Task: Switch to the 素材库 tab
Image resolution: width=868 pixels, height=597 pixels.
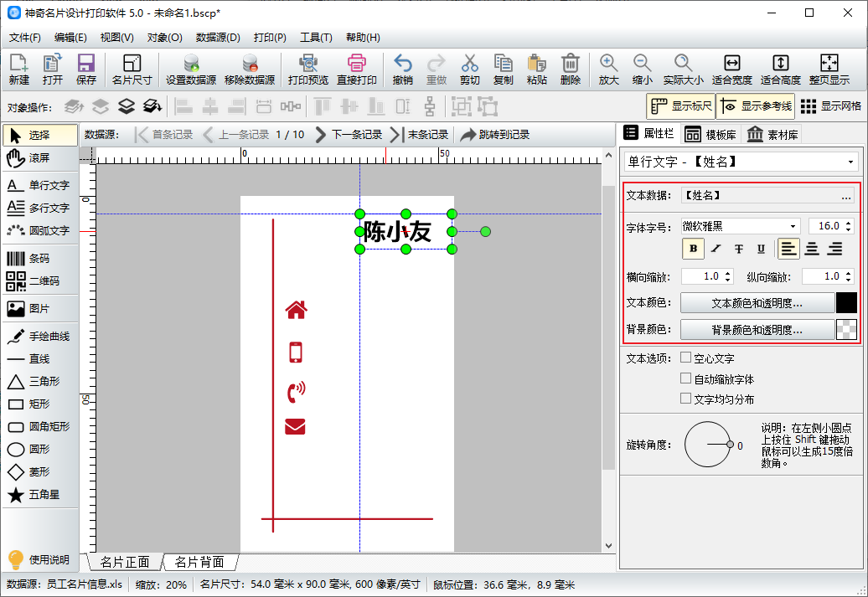Action: [x=772, y=135]
